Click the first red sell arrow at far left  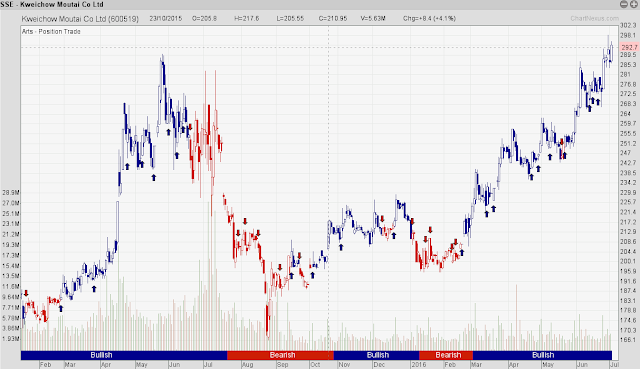point(26,293)
